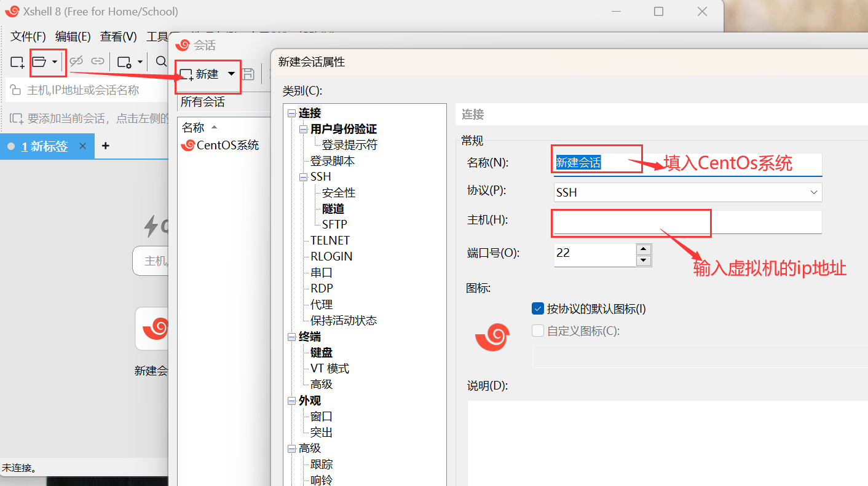868x486 pixels.
Task: Increase port number with up stepper arrow
Action: pos(644,249)
